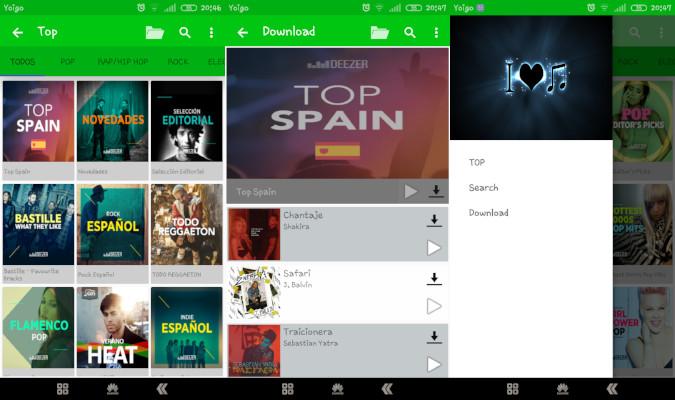Viewport: 675px width, 400px height.
Task: Download the Chantaje track
Action: click(434, 220)
